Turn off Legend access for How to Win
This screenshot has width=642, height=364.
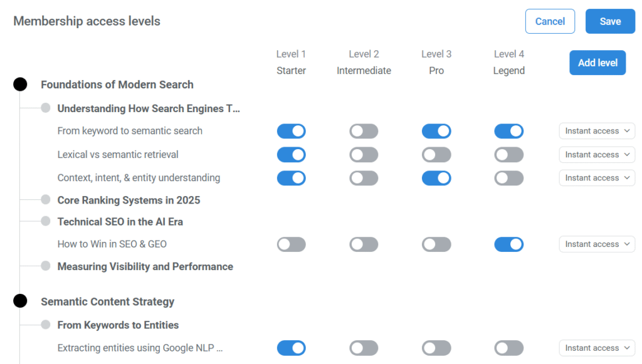pyautogui.click(x=508, y=244)
